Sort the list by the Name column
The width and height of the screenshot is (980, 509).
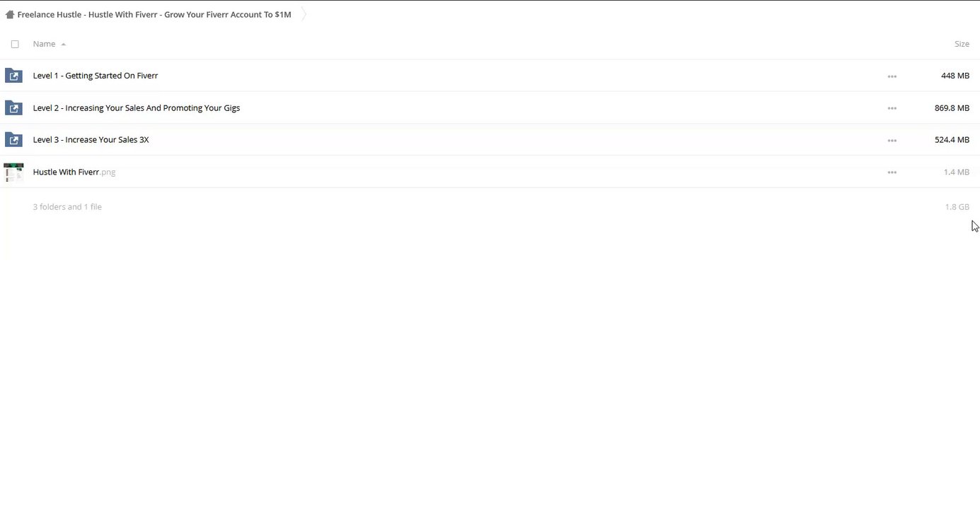pos(44,44)
